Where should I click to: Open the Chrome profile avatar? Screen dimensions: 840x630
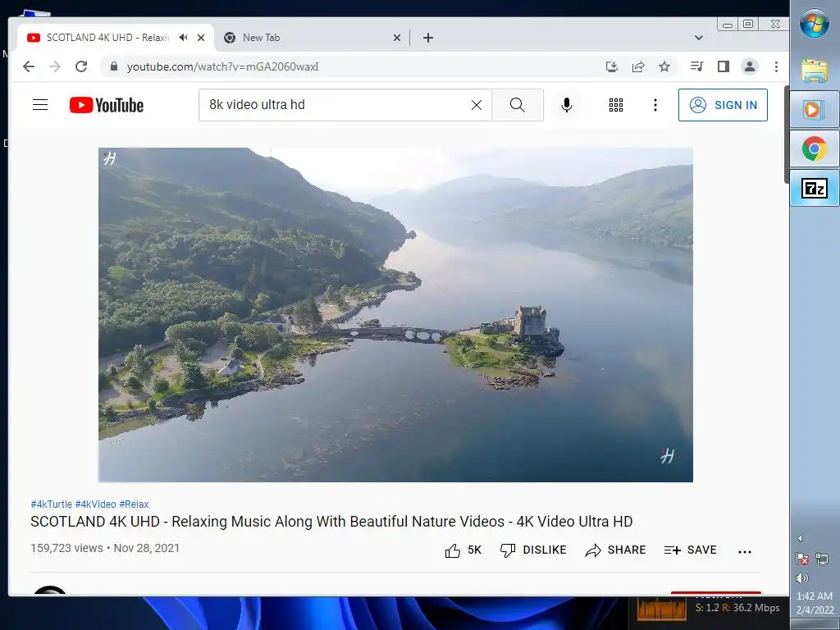(x=750, y=66)
